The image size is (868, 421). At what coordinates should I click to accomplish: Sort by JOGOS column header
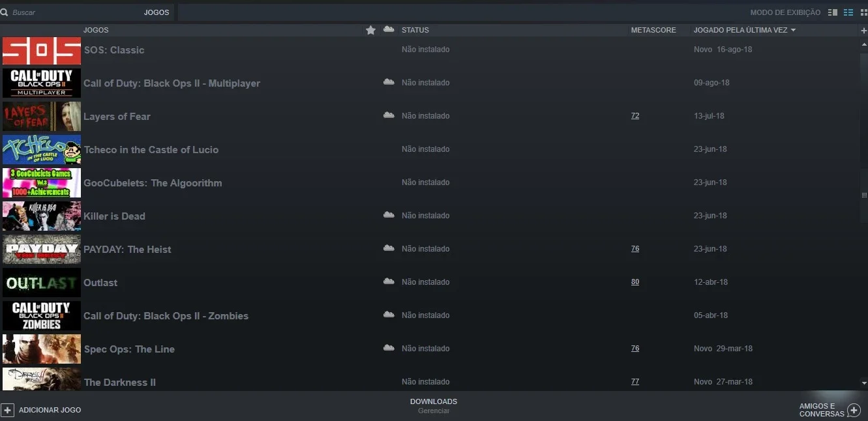click(x=96, y=30)
